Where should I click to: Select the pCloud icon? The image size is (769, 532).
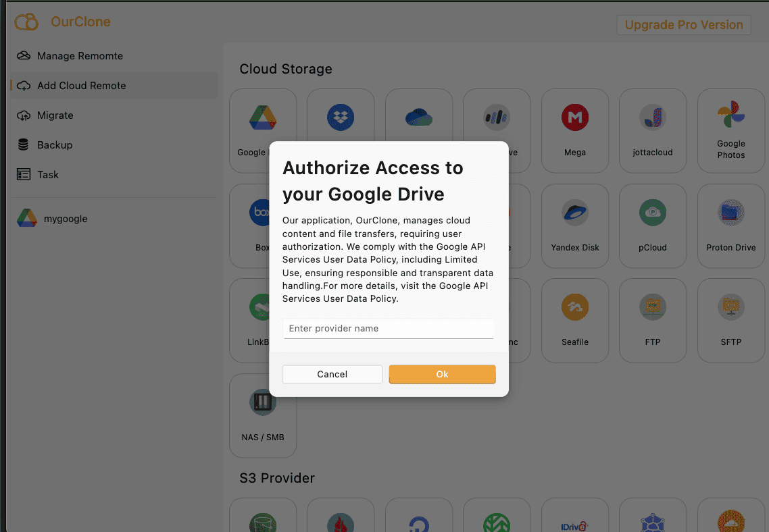[653, 211]
